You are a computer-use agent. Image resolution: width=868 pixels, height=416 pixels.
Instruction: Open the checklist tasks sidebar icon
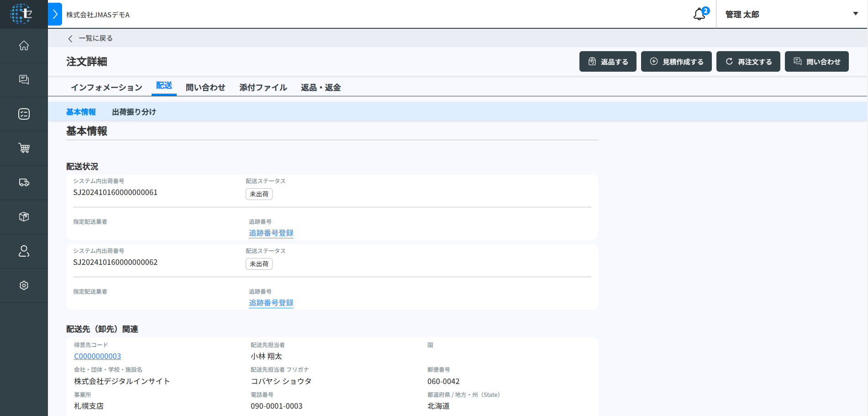coord(24,114)
